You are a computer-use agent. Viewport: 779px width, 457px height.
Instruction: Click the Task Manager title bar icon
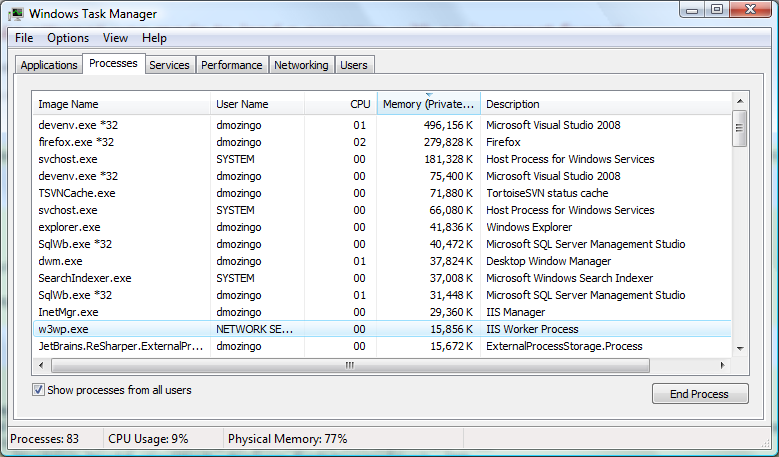click(16, 13)
